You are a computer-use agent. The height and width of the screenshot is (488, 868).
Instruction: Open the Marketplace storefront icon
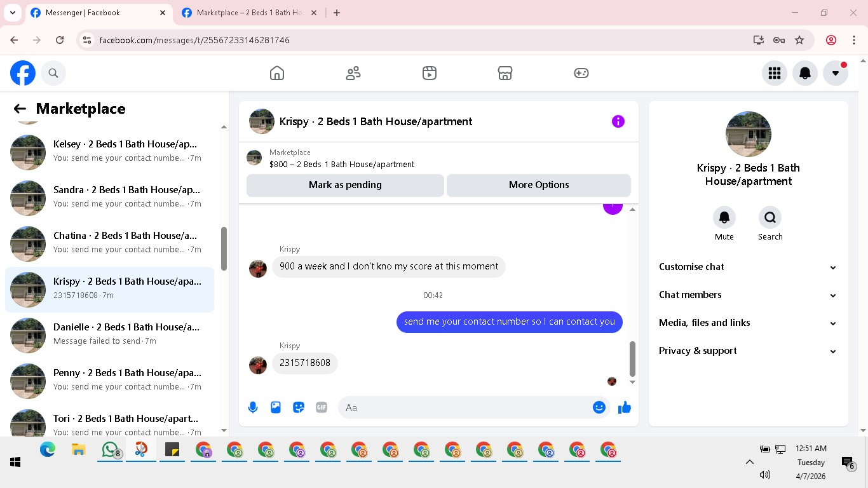pos(505,73)
